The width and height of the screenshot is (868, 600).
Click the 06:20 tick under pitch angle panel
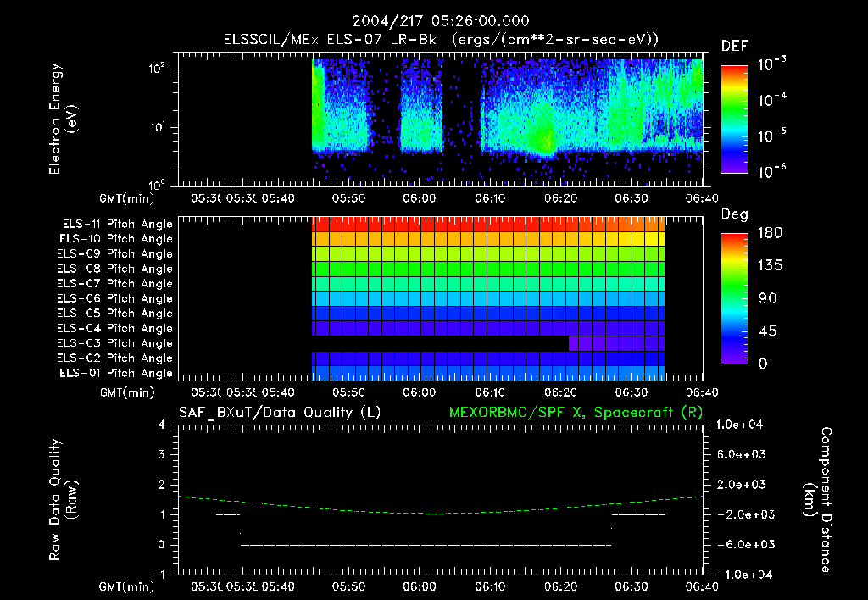click(x=561, y=392)
